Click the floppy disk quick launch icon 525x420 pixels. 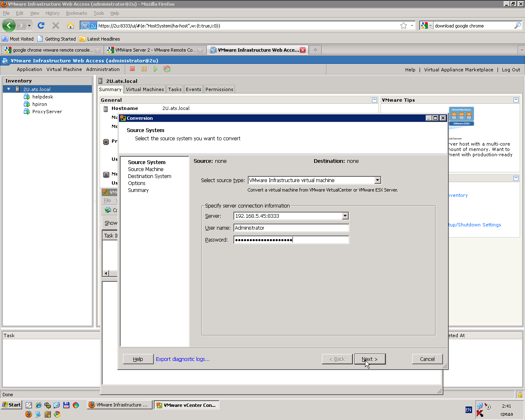pos(66,405)
